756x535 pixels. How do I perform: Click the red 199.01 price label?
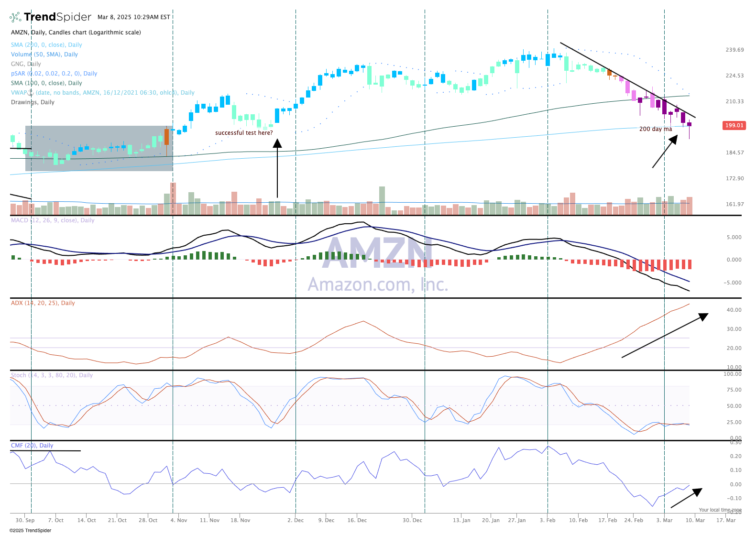click(x=734, y=125)
